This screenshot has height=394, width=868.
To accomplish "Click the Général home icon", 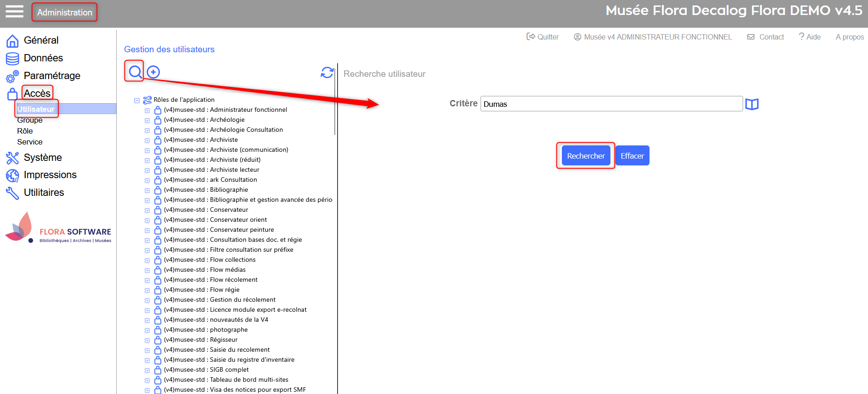I will 12,41.
